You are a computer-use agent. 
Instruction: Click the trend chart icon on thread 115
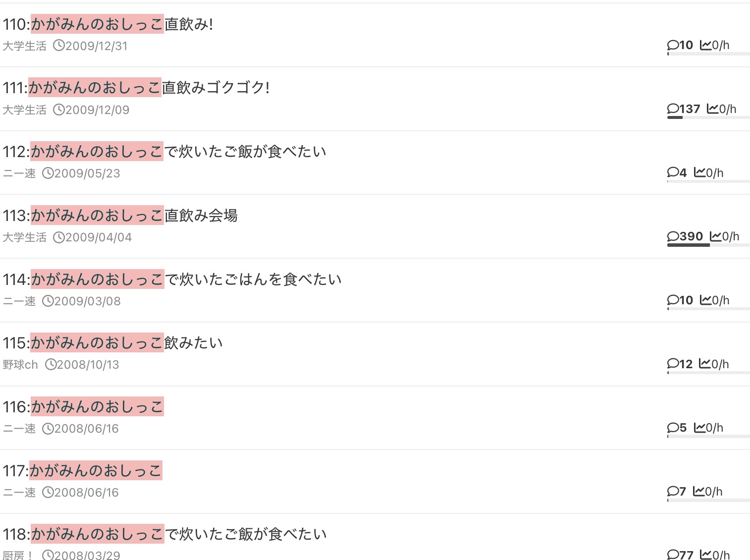click(705, 364)
